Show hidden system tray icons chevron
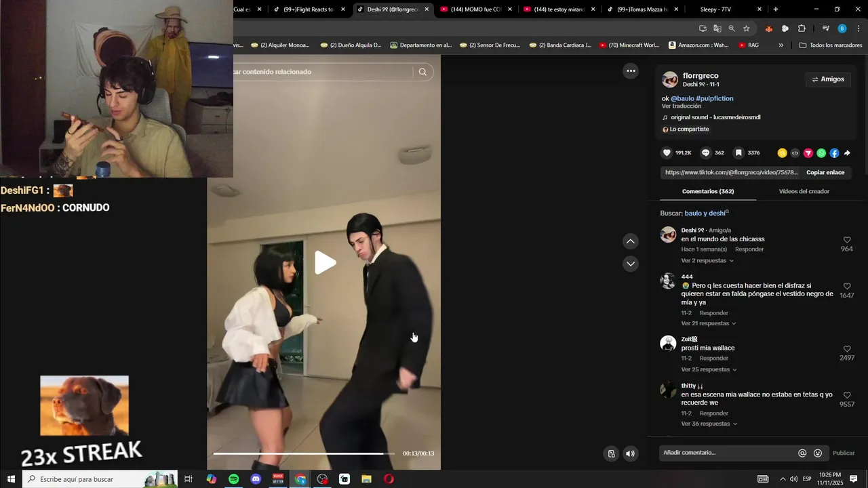Viewport: 868px width, 488px height. coord(782,479)
